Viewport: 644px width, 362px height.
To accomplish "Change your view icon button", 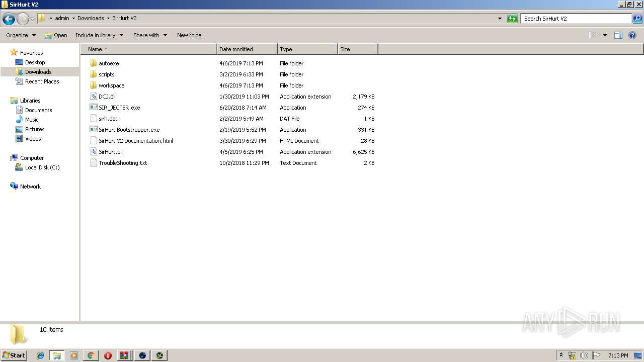I will [593, 35].
